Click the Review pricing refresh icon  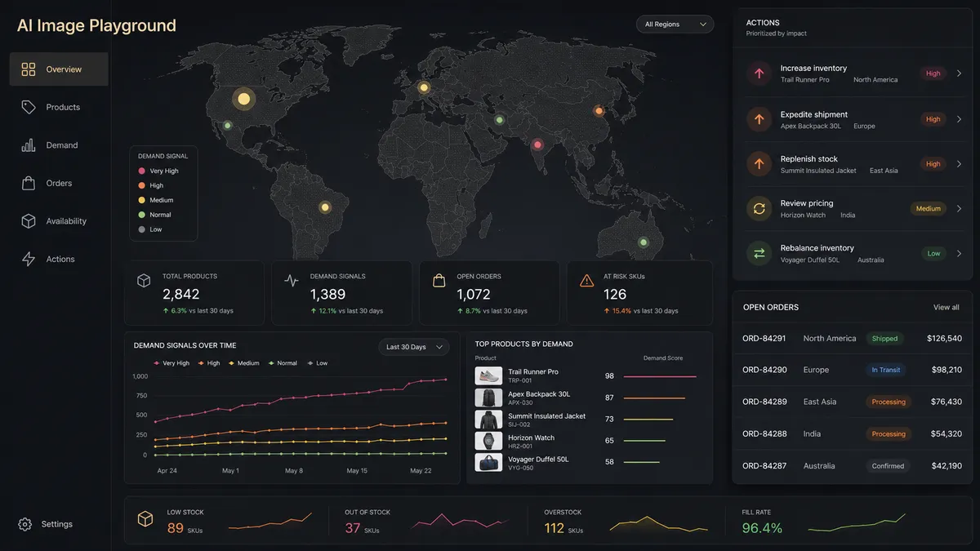coord(759,208)
